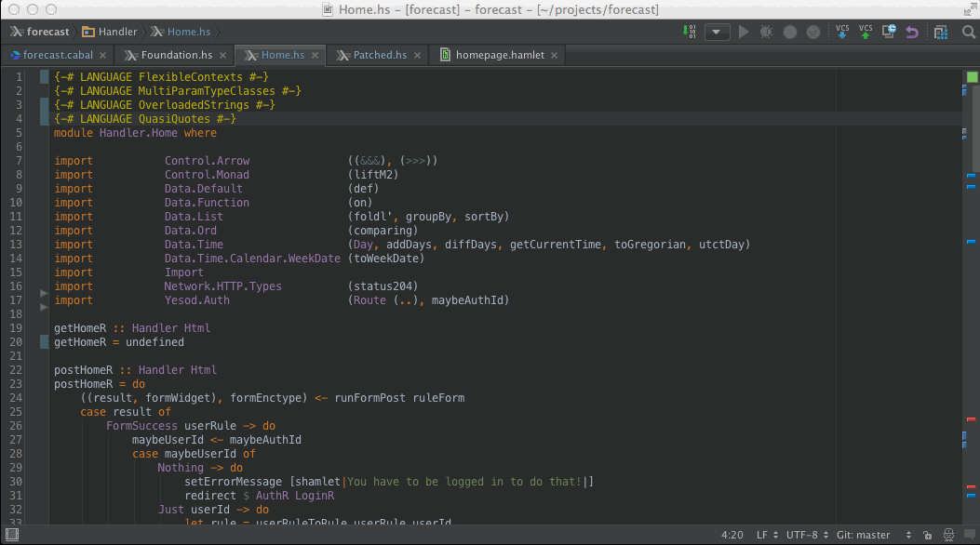The width and height of the screenshot is (980, 545).
Task: Switch to the homepage.hamlet tab
Action: [501, 55]
